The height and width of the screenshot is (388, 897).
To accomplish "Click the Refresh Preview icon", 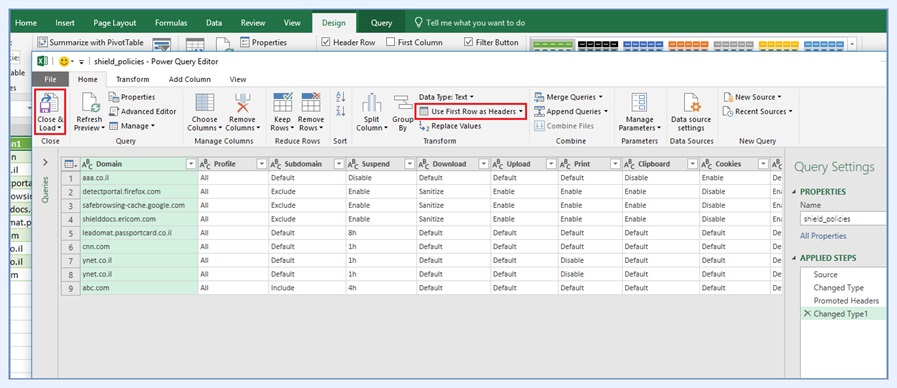I will (90, 103).
